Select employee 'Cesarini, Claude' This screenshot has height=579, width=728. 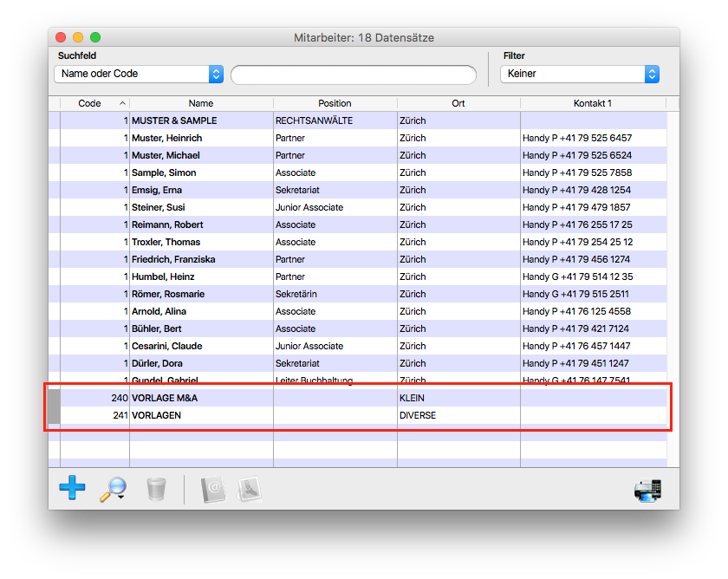click(x=358, y=346)
